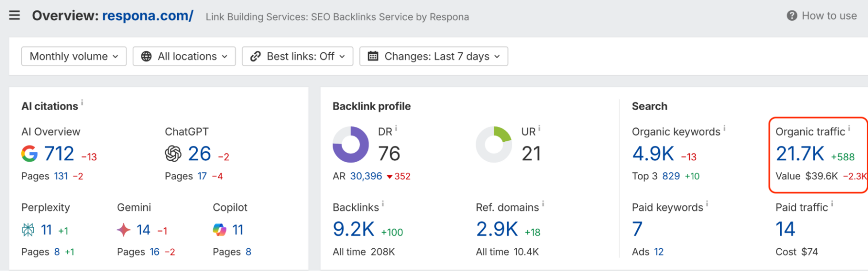Open the Top 3 829 keywords link

671,176
